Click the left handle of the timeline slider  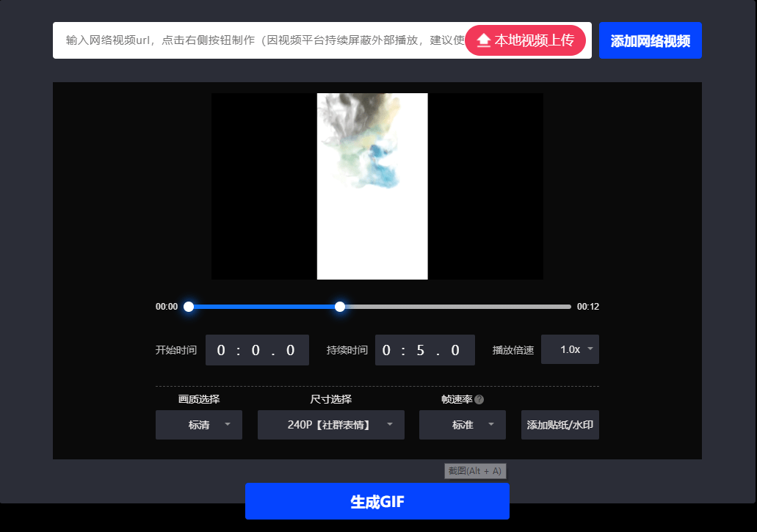(189, 306)
